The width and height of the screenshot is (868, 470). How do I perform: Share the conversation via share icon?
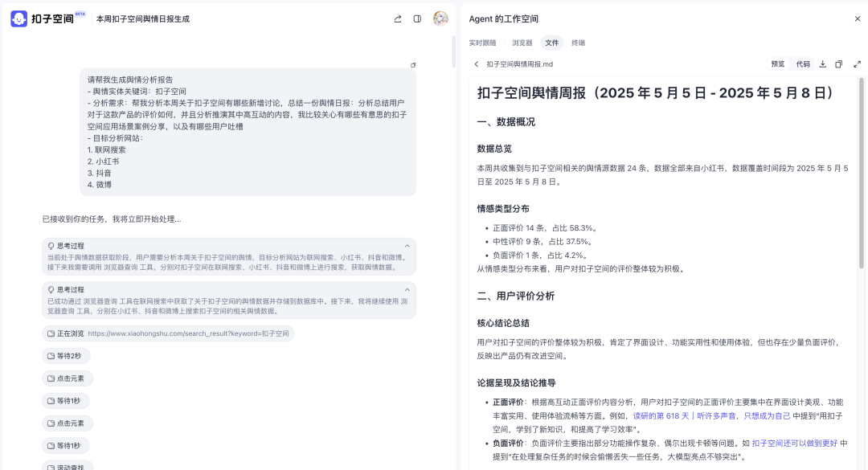tap(398, 18)
